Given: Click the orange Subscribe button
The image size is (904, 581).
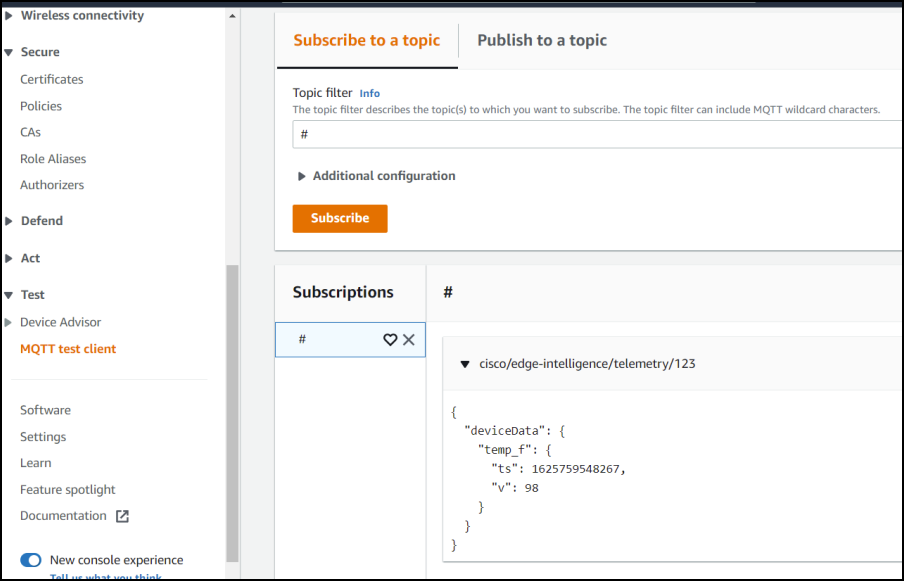Looking at the screenshot, I should 340,218.
